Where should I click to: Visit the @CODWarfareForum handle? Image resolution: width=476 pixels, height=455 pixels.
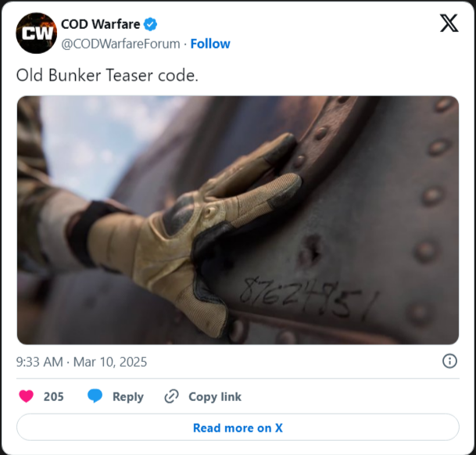pos(120,44)
